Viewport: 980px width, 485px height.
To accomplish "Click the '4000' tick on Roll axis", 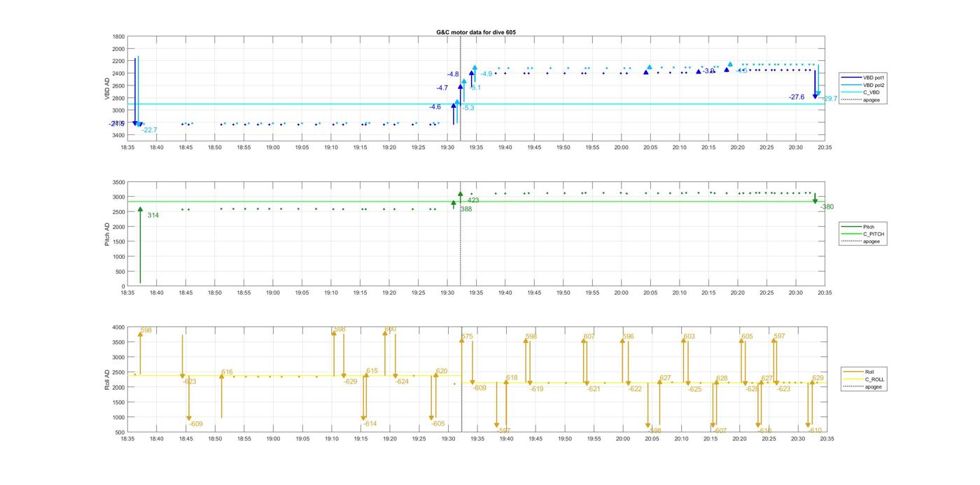I will click(x=118, y=328).
